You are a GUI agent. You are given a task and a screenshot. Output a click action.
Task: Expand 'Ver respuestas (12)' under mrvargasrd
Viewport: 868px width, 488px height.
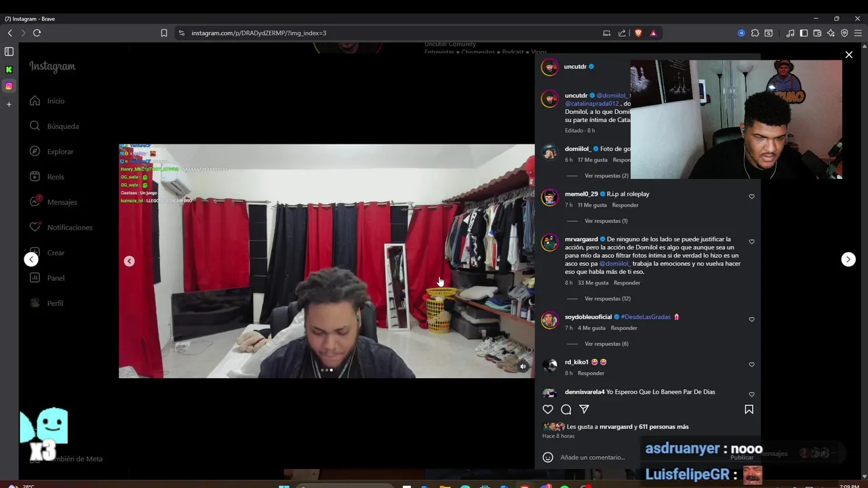[x=608, y=299]
